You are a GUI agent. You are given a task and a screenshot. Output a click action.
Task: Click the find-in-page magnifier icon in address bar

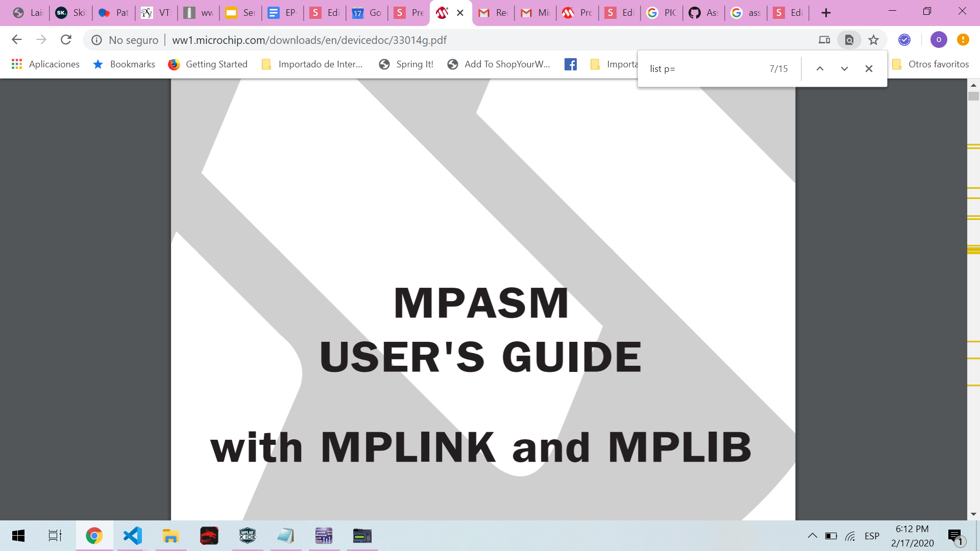[x=849, y=40]
